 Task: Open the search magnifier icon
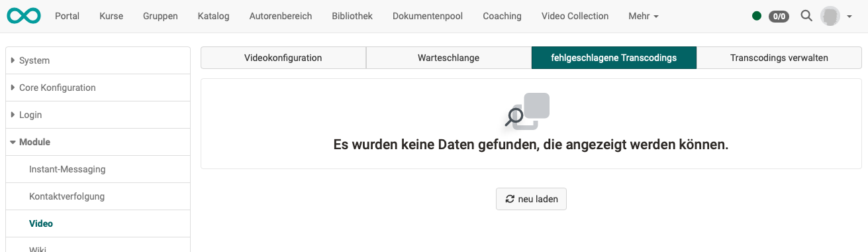pos(806,16)
